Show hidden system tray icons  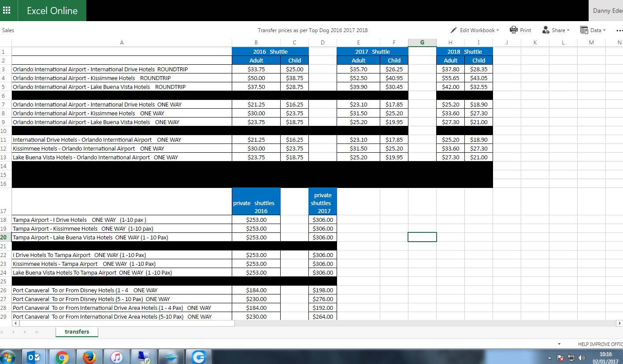point(549,357)
